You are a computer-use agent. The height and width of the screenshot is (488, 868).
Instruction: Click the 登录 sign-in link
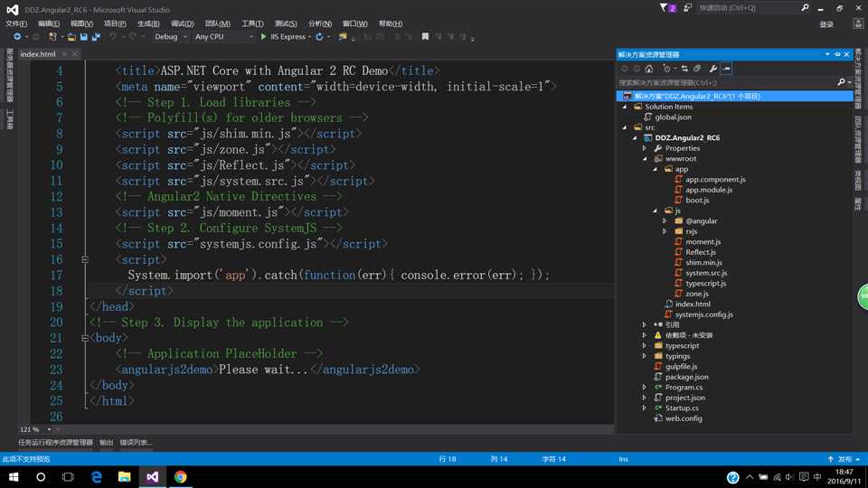click(826, 24)
